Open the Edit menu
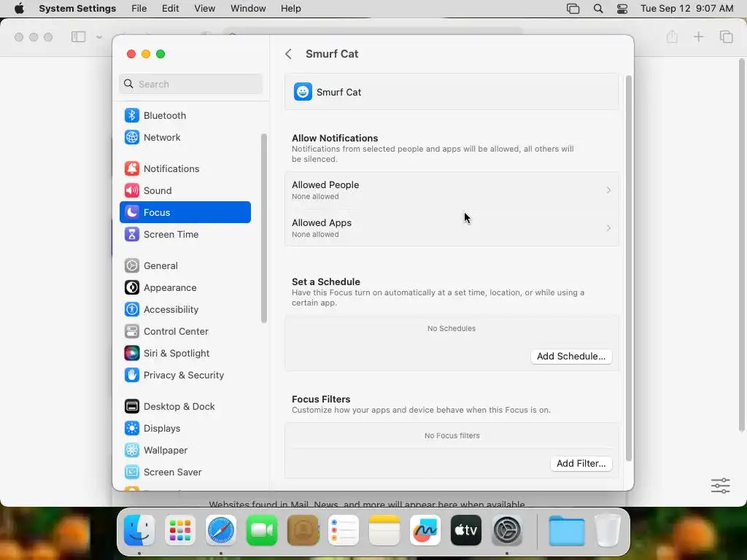This screenshot has width=747, height=560. pyautogui.click(x=170, y=9)
